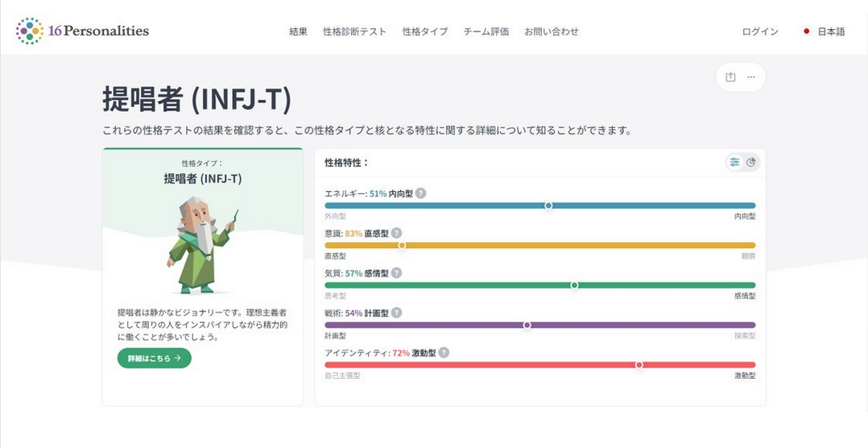Click the ログイン link
The image size is (868, 448).
point(760,32)
